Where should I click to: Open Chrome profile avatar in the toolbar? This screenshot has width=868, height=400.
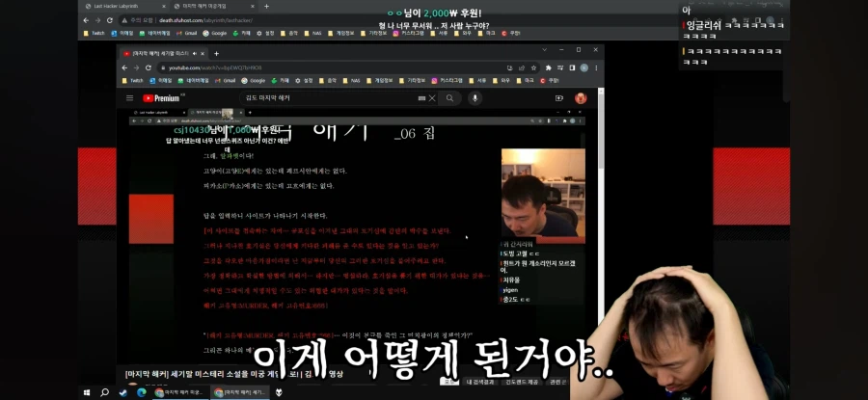tap(584, 67)
